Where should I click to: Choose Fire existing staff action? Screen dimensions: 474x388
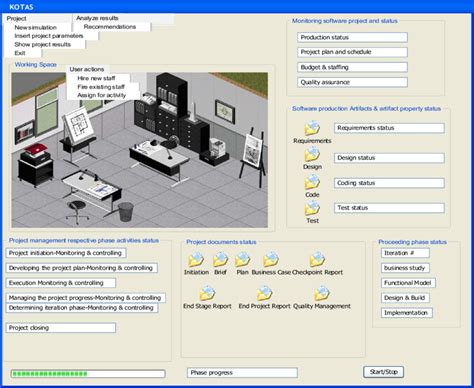coord(101,87)
